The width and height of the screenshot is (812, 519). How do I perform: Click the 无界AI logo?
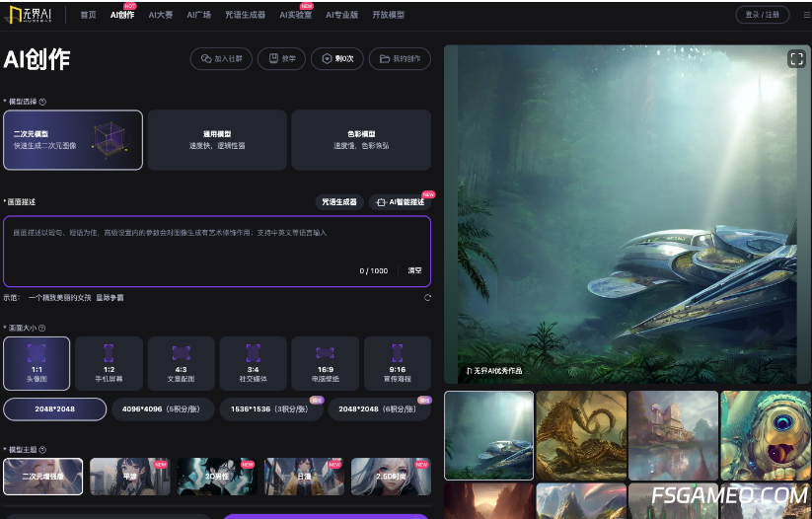tap(30, 15)
